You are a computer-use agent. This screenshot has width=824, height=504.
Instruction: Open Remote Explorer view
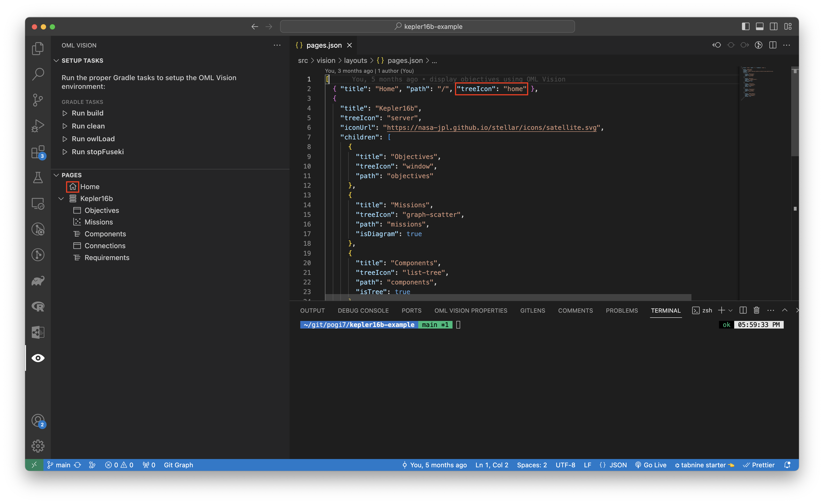[x=38, y=203]
